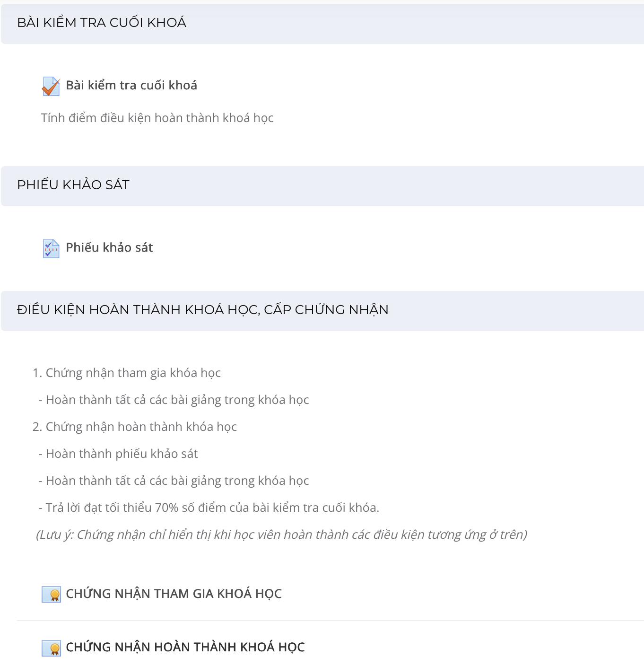This screenshot has width=644, height=666.
Task: Collapse the BÀI KIỂM TRA CUỐI KHOÁ section
Action: click(322, 24)
